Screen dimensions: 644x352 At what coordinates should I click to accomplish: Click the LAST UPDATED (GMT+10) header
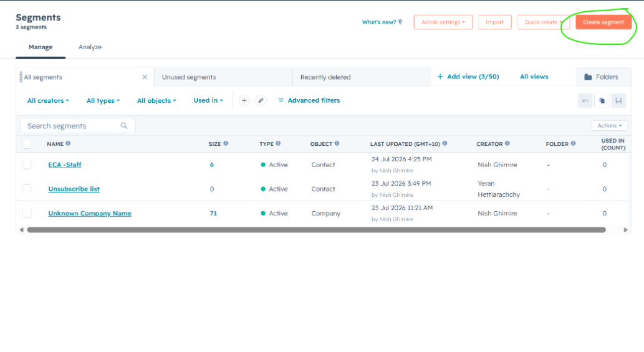point(405,144)
